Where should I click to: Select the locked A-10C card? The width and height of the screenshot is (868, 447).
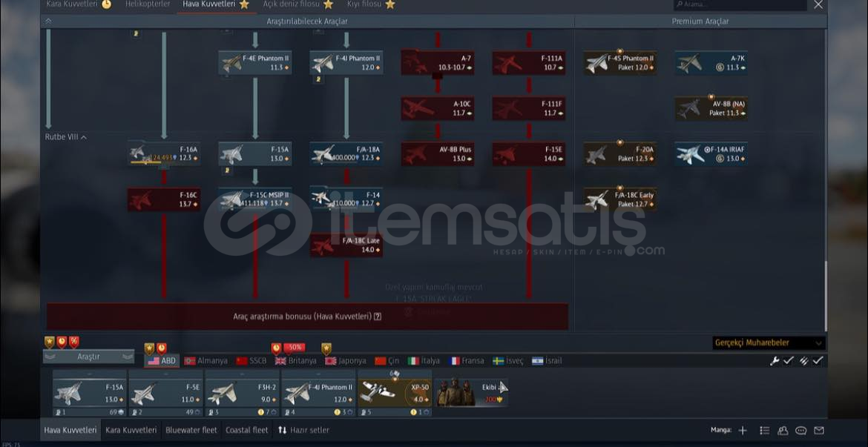pyautogui.click(x=437, y=108)
